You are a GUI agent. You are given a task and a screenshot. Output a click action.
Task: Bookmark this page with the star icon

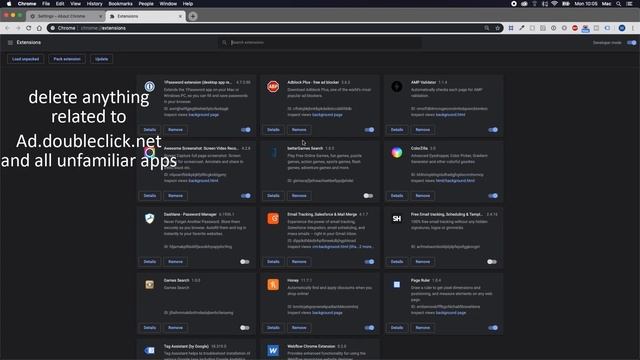[498, 28]
